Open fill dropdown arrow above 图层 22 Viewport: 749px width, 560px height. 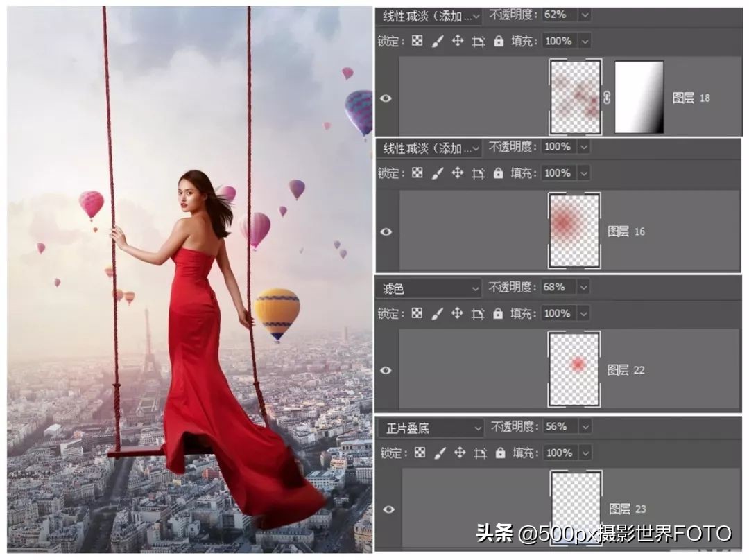click(x=584, y=314)
